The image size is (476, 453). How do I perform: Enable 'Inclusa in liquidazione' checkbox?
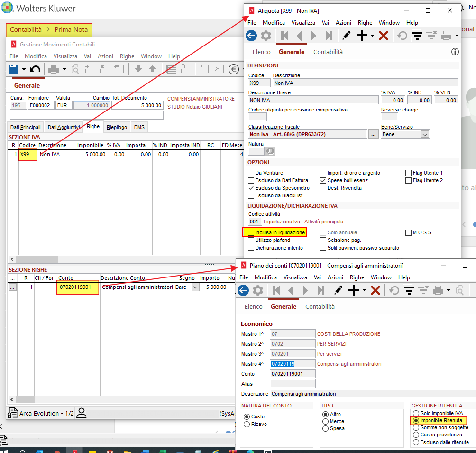click(251, 232)
